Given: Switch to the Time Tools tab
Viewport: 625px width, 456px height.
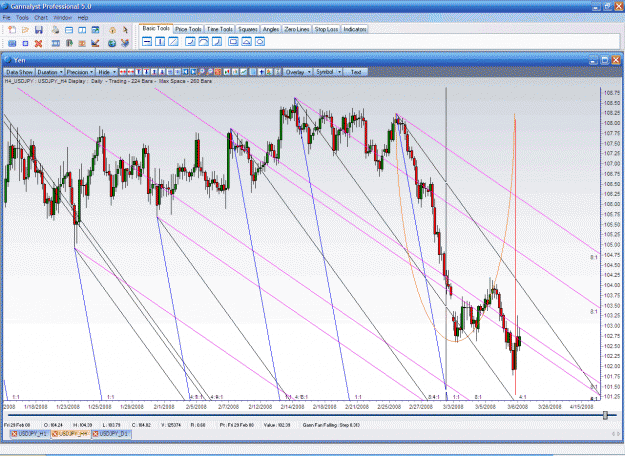Looking at the screenshot, I should coord(220,29).
